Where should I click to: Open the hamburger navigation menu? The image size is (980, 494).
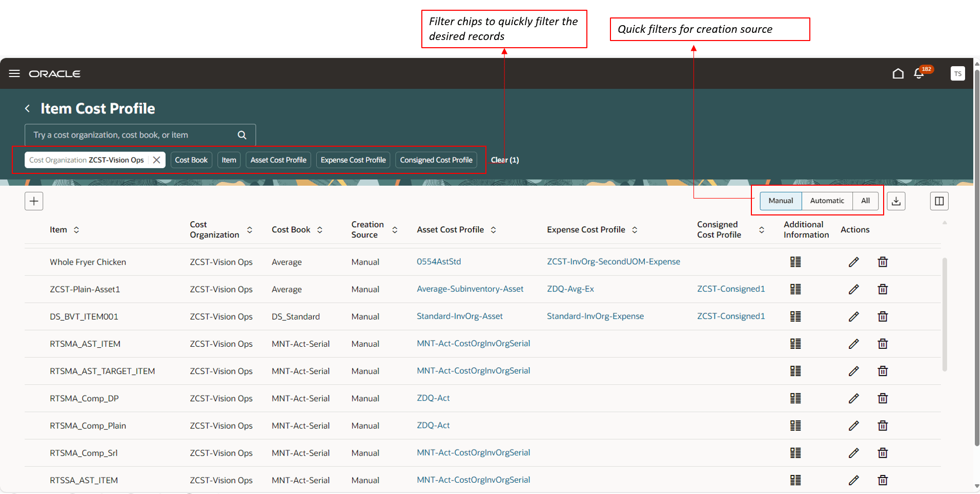click(x=14, y=73)
